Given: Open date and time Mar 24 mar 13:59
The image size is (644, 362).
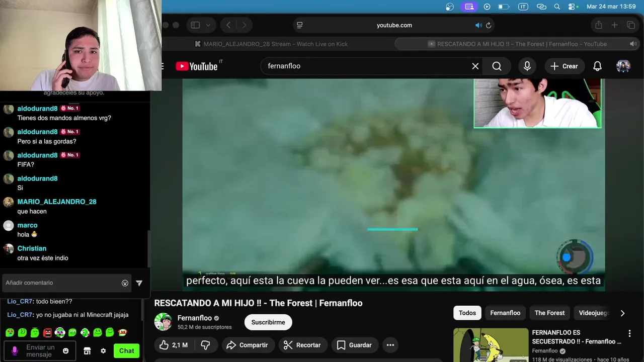Looking at the screenshot, I should click(611, 7).
